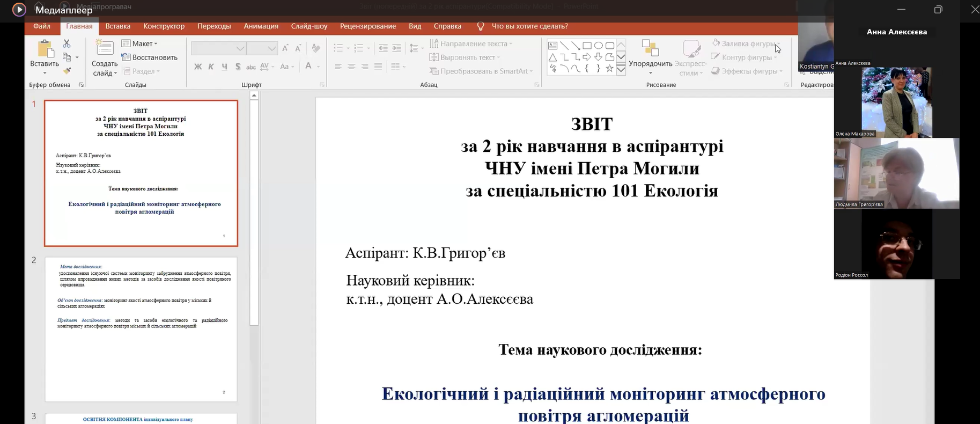
Task: Open the Файл tab
Action: (42, 26)
